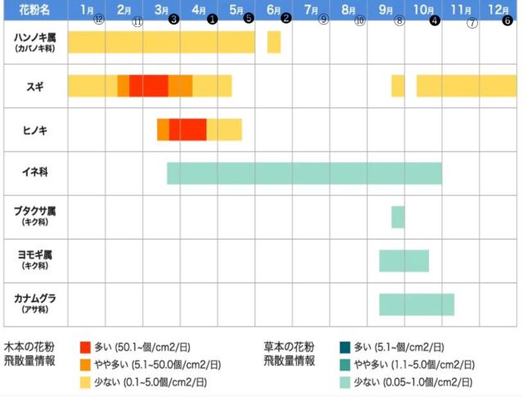
Task: Click legend text やや多い (1.1~5.0個/cm2/日)
Action: (414, 365)
